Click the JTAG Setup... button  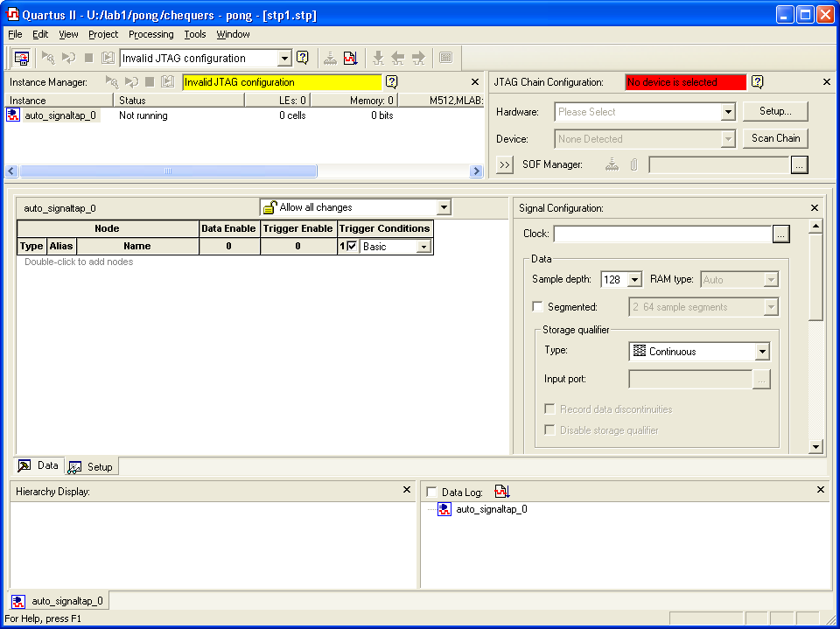(774, 112)
